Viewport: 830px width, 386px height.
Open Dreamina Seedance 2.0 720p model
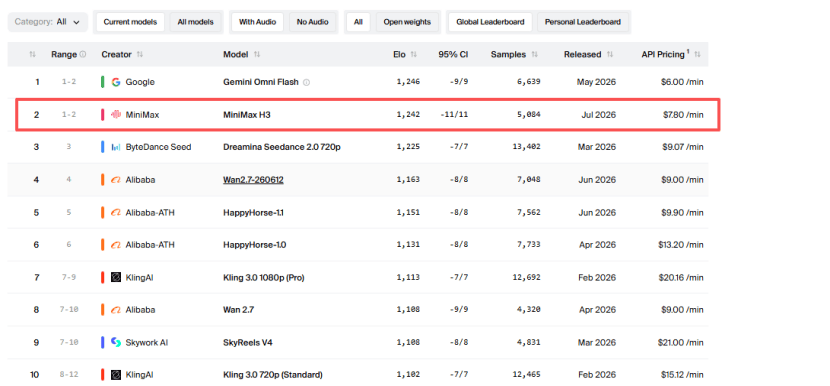(x=282, y=147)
